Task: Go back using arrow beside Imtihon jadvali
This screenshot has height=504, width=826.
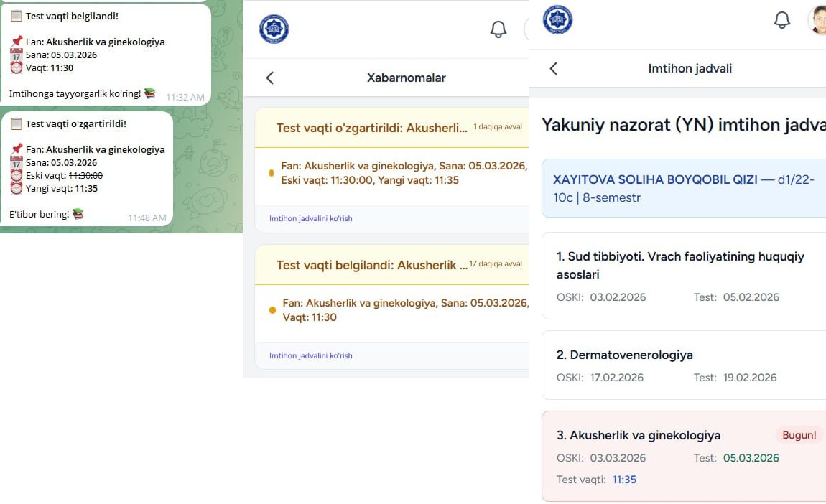Action: tap(553, 68)
